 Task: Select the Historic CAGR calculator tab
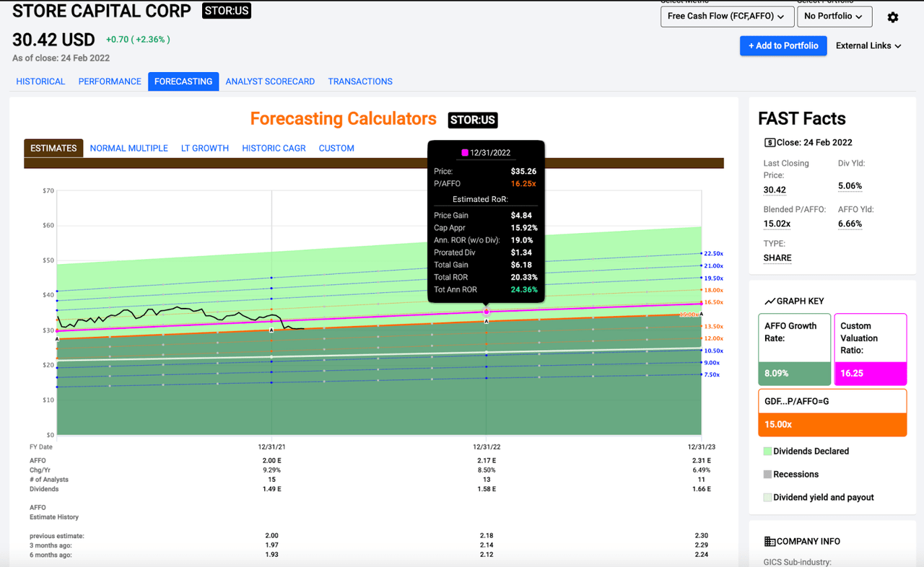point(274,148)
